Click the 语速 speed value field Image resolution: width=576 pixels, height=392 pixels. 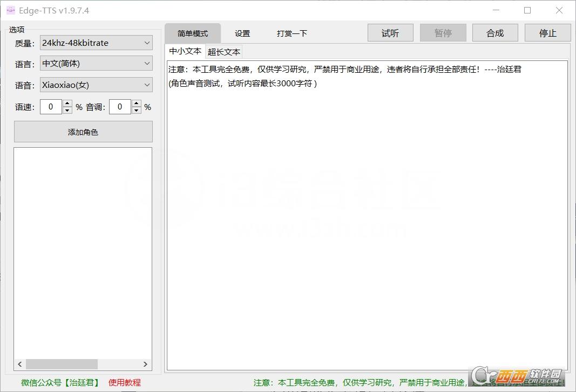coord(51,107)
